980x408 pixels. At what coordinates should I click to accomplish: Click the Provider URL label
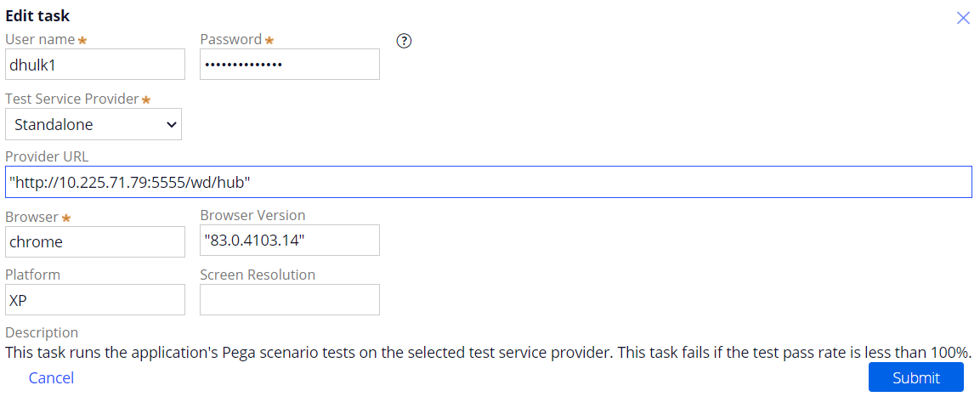[x=47, y=157]
